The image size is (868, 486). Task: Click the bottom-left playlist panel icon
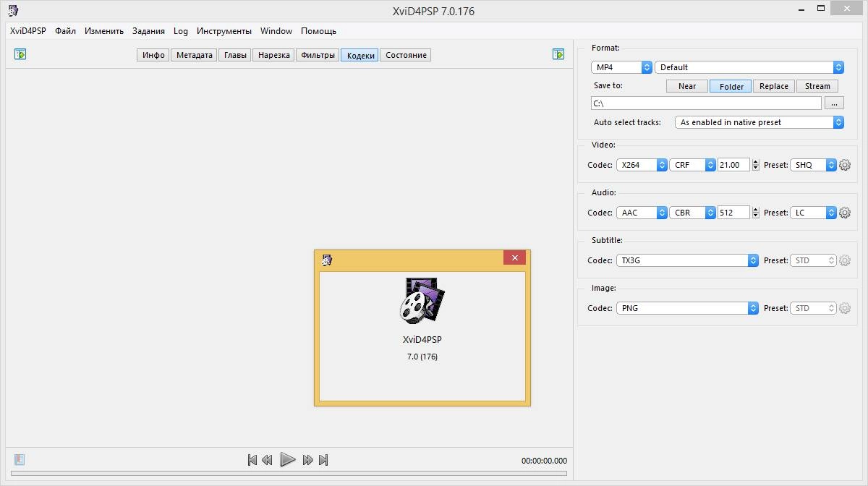20,459
